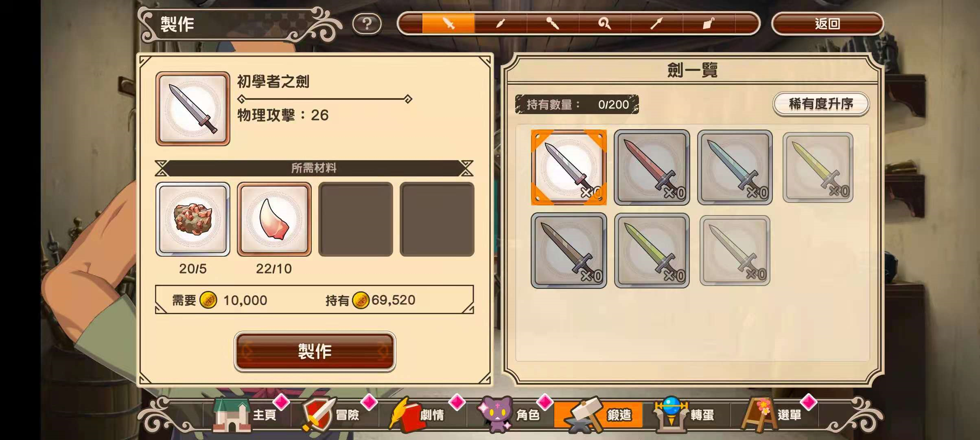980x440 pixels.
Task: Pick the yellow sword thumbnail
Action: (818, 167)
